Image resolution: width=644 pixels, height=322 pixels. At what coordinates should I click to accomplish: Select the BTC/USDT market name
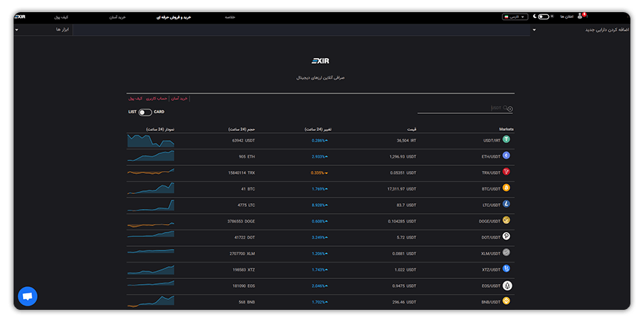click(491, 189)
